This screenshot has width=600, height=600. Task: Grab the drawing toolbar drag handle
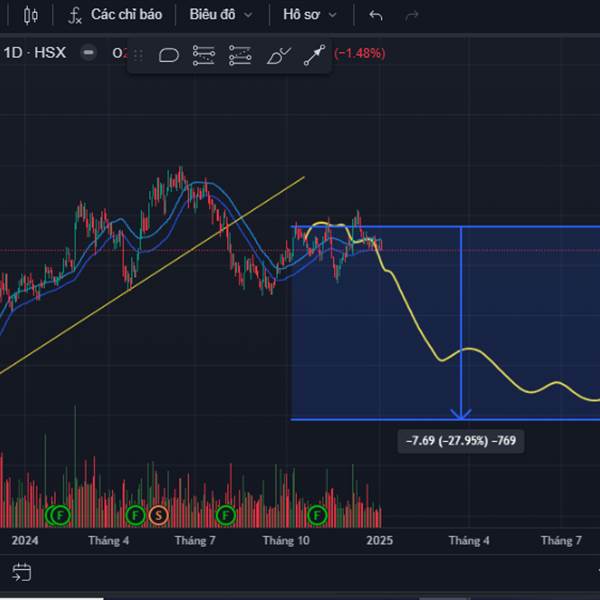click(138, 55)
